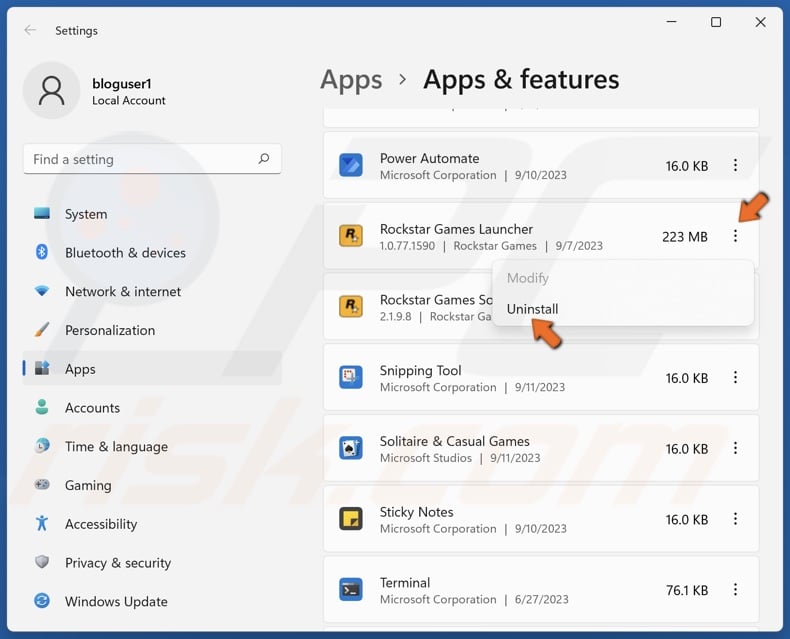This screenshot has width=790, height=639.
Task: Open Accessibility settings
Action: point(152,524)
